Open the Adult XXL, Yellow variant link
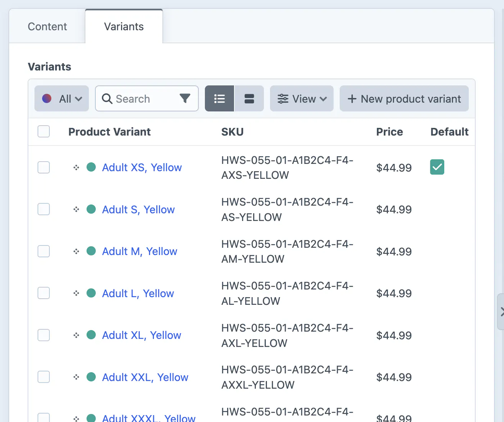Image resolution: width=504 pixels, height=422 pixels. point(145,377)
